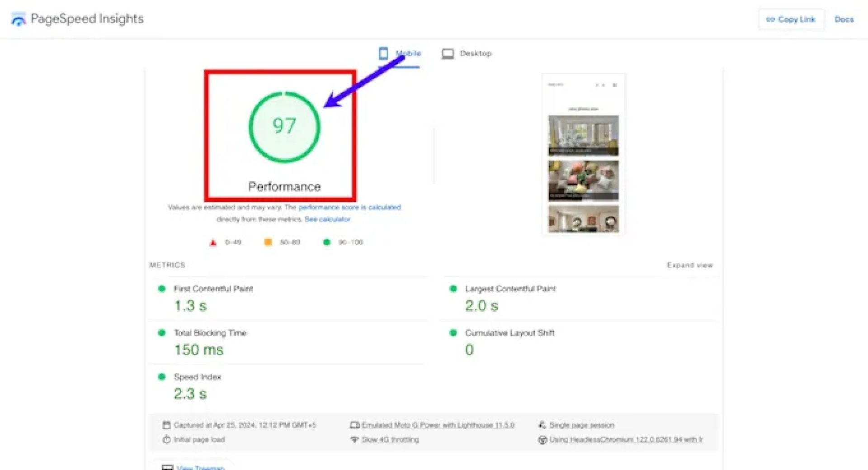Switch to the Desktop tab

[475, 53]
